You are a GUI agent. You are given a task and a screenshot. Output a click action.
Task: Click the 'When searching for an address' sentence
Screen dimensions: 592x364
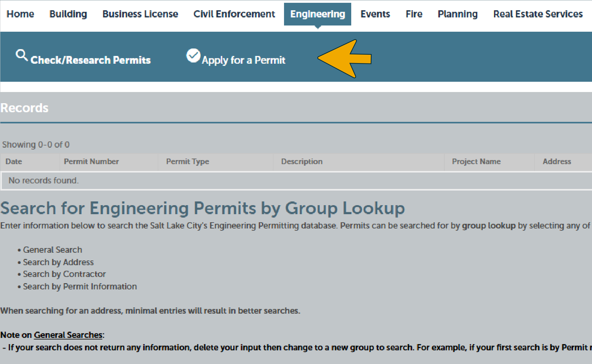150,311
